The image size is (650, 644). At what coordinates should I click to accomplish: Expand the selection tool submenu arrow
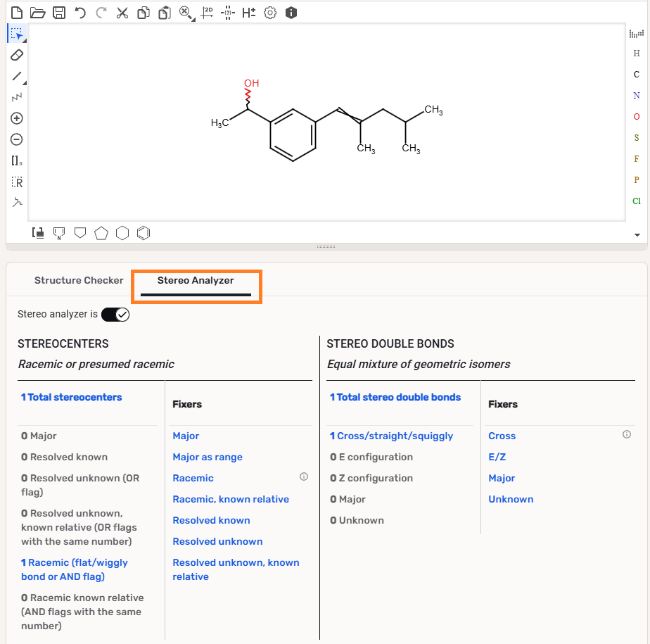25,41
